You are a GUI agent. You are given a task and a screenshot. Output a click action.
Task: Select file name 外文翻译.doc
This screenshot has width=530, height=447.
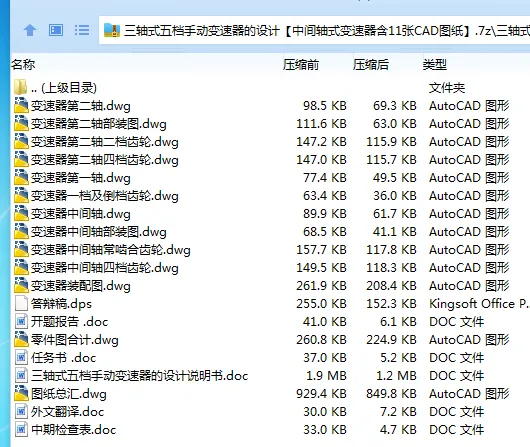click(67, 412)
